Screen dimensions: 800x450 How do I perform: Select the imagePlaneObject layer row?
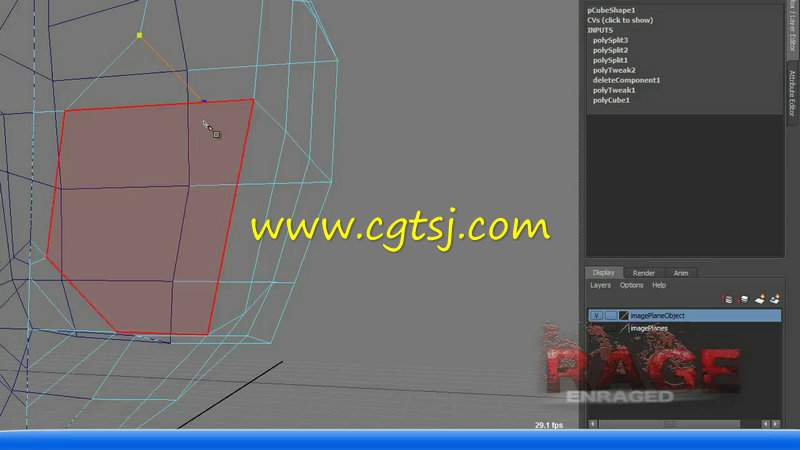685,316
